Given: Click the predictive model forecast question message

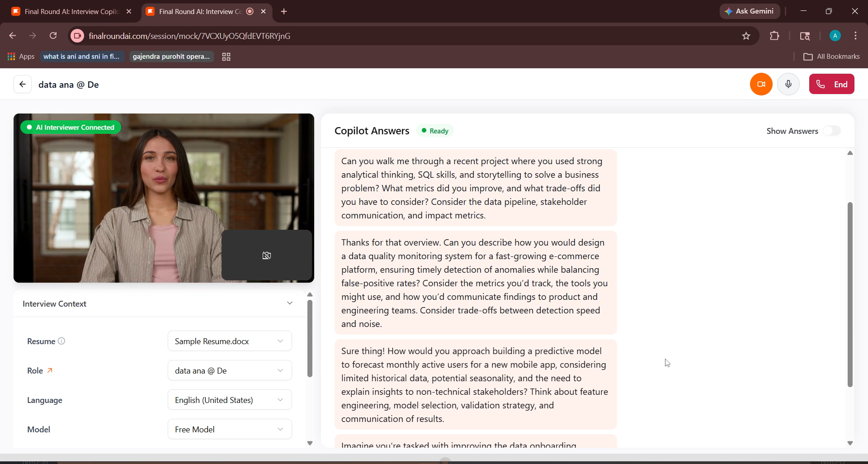Looking at the screenshot, I should point(476,384).
